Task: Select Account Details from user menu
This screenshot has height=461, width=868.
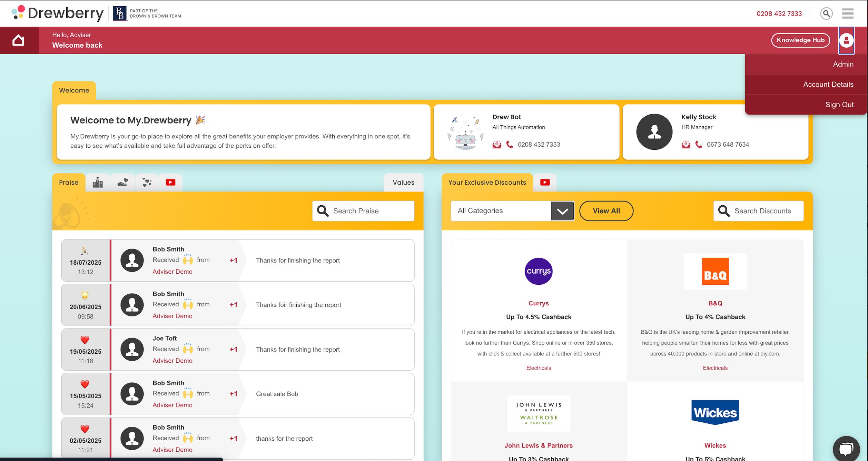Action: 828,85
